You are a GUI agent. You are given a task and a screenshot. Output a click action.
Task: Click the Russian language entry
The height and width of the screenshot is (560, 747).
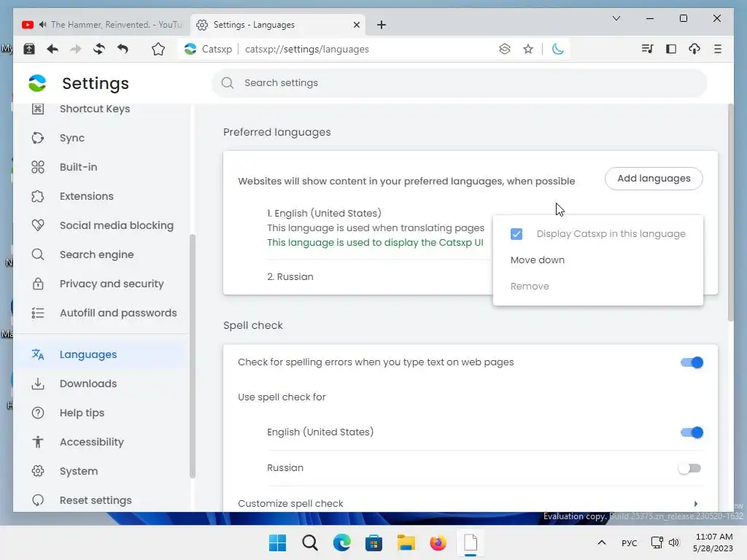[x=290, y=276]
